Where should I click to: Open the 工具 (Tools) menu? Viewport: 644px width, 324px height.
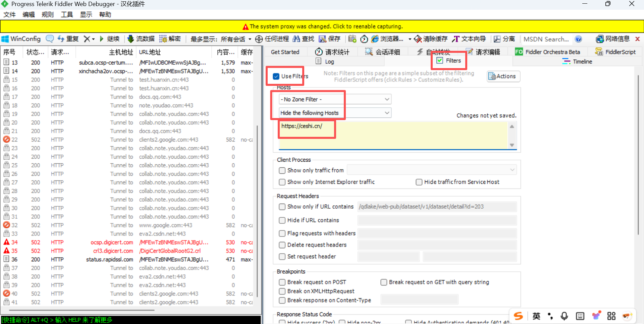67,14
